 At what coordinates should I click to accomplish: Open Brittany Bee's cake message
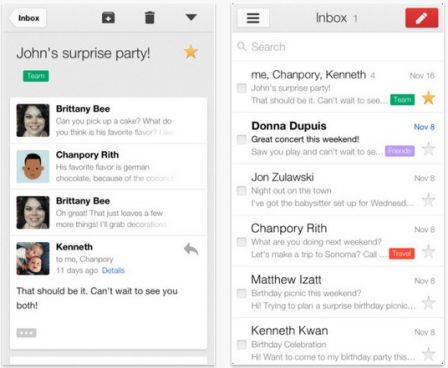108,120
